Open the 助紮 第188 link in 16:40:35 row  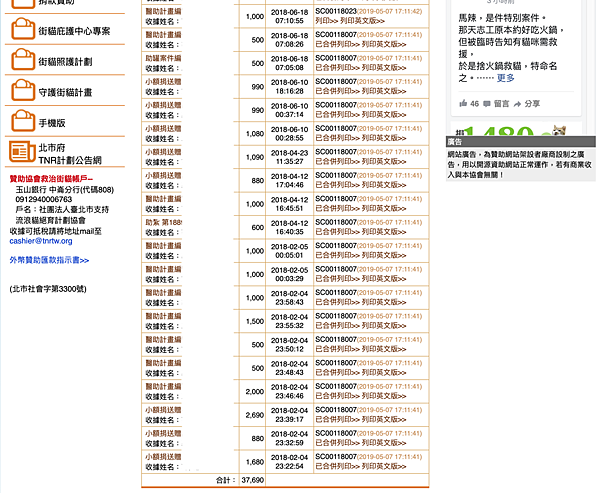(x=163, y=222)
